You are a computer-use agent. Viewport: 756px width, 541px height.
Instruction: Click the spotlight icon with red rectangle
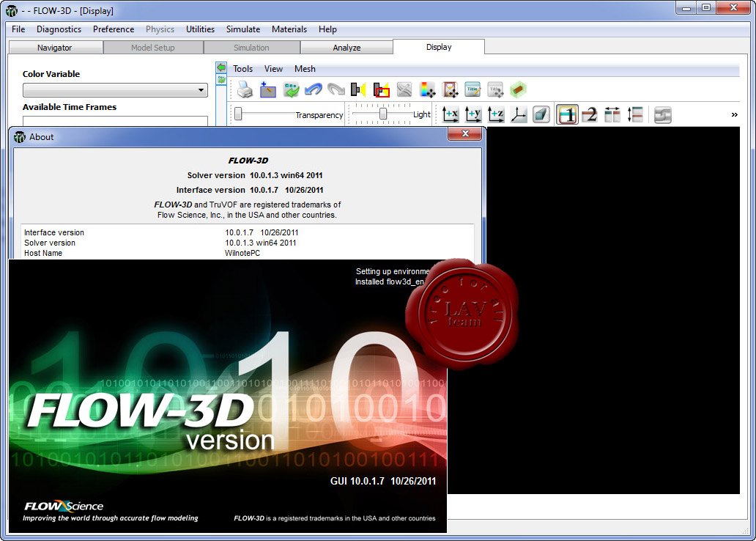coord(382,89)
